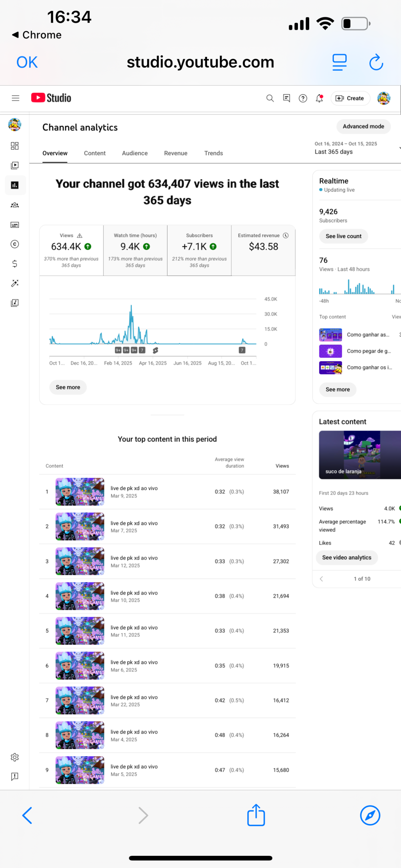Open the hamburger navigation menu
Image resolution: width=401 pixels, height=868 pixels.
15,98
